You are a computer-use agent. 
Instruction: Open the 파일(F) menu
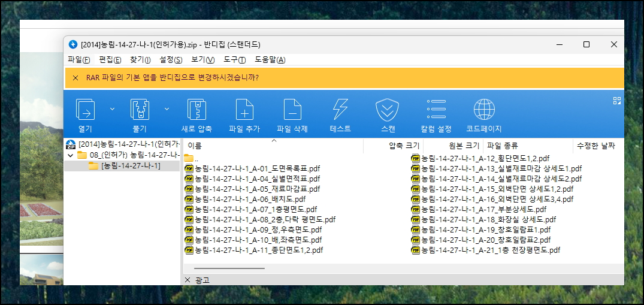point(79,60)
